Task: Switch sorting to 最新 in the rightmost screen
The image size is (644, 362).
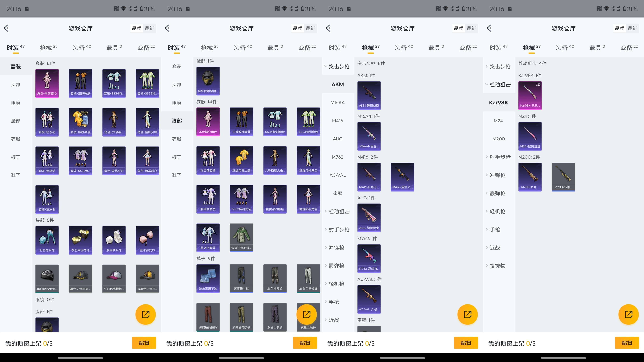Action: click(x=632, y=28)
